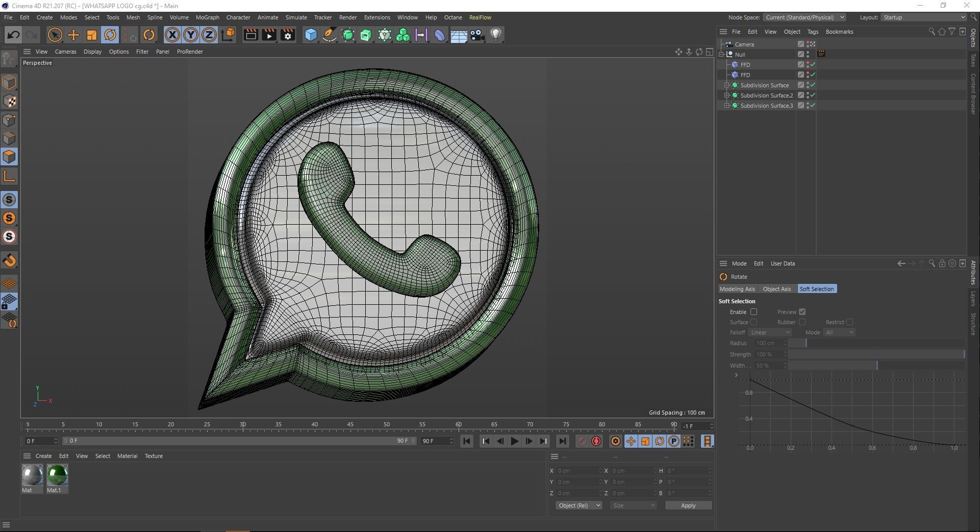Adjust the Radius slider
This screenshot has height=532, width=980.
[877, 343]
